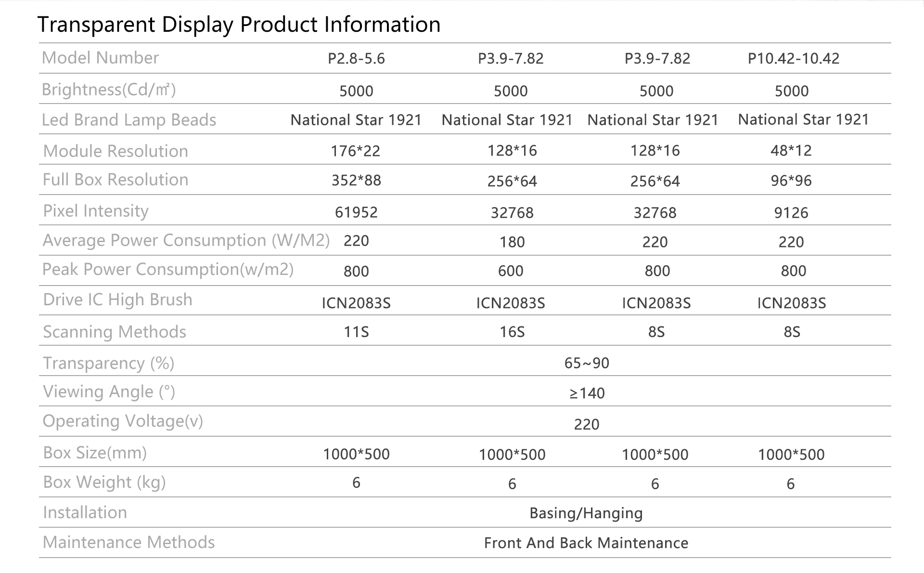This screenshot has height=573, width=924.
Task: Click the P10.42-10.42 model header
Action: [x=793, y=59]
